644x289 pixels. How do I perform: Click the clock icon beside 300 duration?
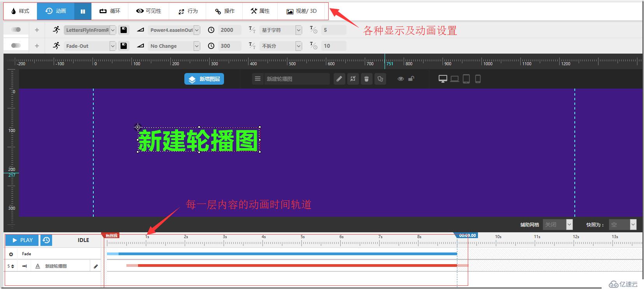click(211, 46)
